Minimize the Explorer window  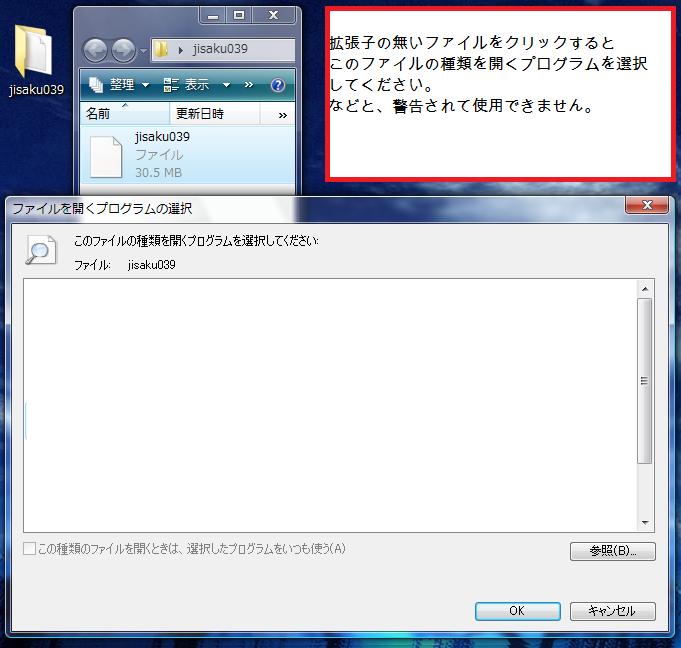coord(213,16)
